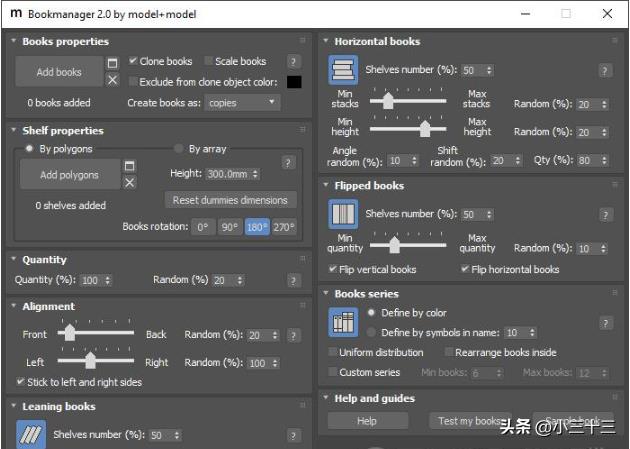Click the Add books button
Image resolution: width=630 pixels, height=449 pixels.
[59, 71]
